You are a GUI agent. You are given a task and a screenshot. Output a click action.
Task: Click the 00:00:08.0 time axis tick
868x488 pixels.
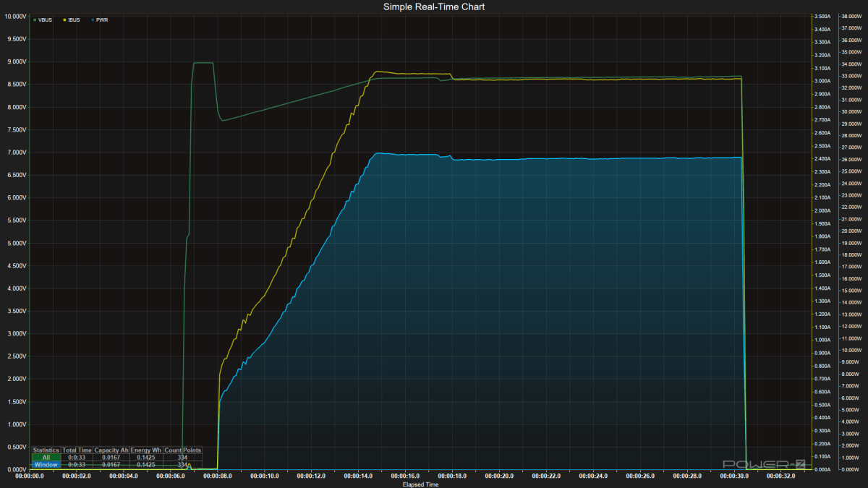[x=218, y=476]
